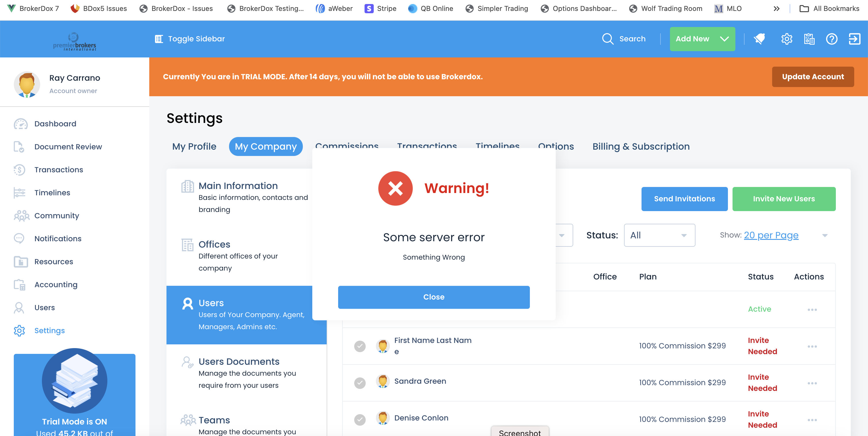This screenshot has width=868, height=436.
Task: Open the header settings gear icon
Action: (x=786, y=39)
